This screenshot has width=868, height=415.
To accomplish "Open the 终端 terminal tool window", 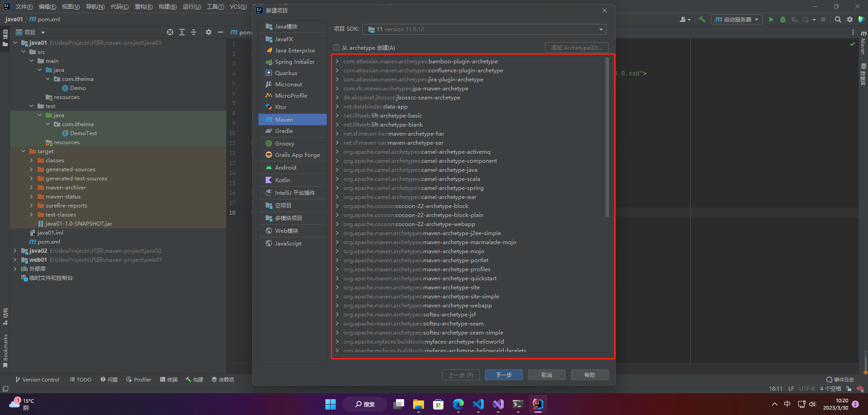I will (x=169, y=380).
